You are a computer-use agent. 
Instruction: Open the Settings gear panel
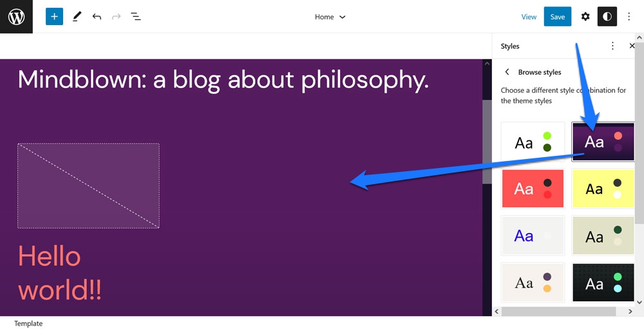click(585, 17)
